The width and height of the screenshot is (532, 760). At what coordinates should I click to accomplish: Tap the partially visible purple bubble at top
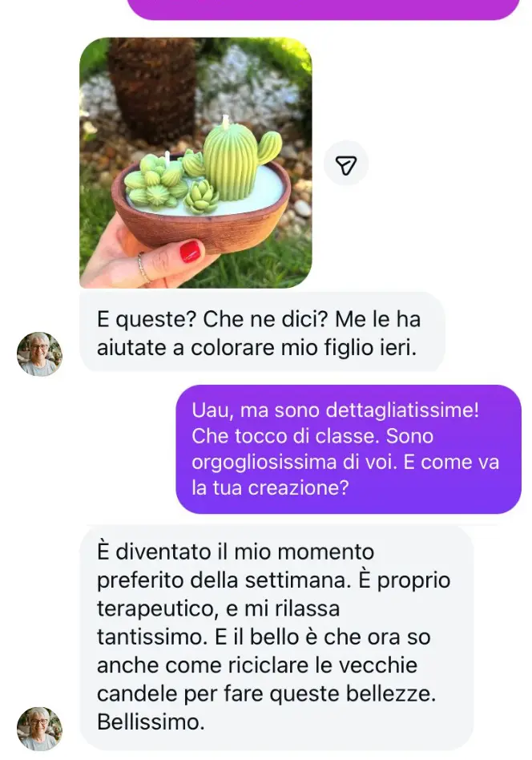323,9
